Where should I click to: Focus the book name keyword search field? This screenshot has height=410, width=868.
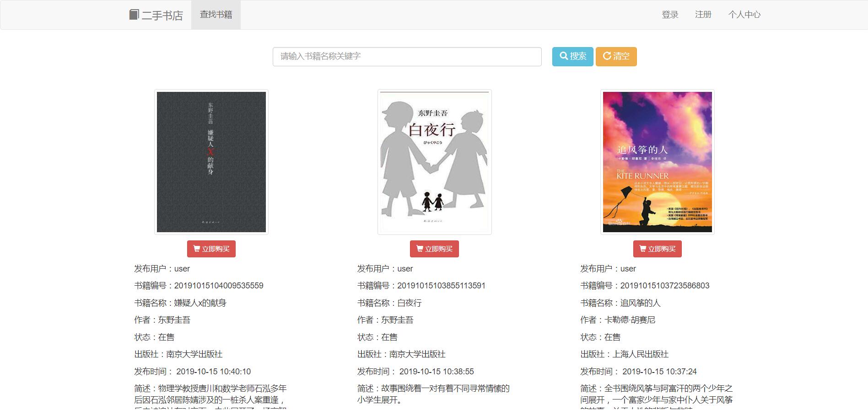click(407, 57)
